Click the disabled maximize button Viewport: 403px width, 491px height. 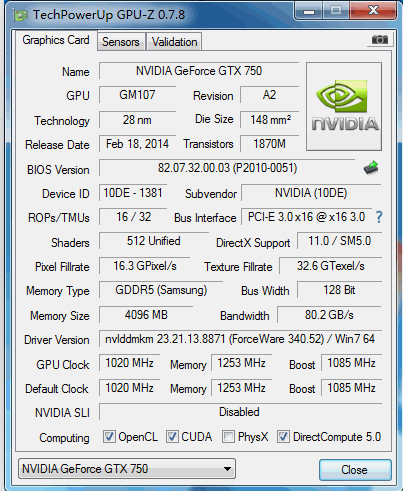click(336, 10)
